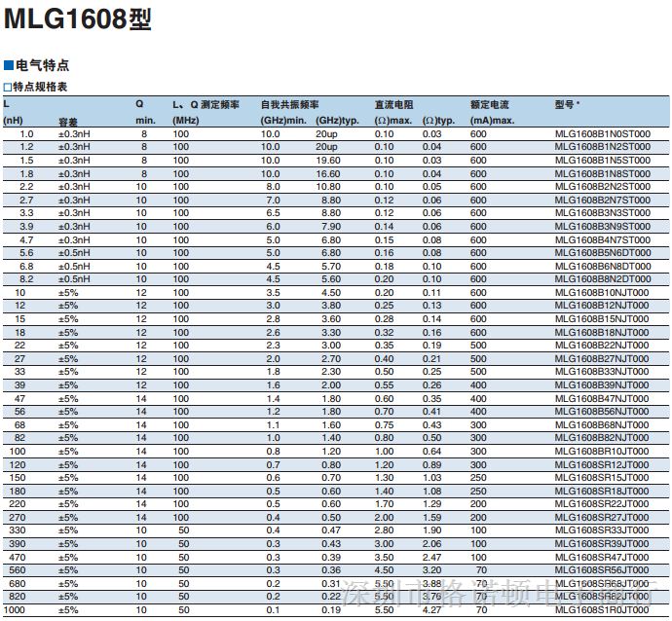672x621 pixels.
Task: Select part number MLG1608B1N8ST000
Action: pyautogui.click(x=603, y=174)
